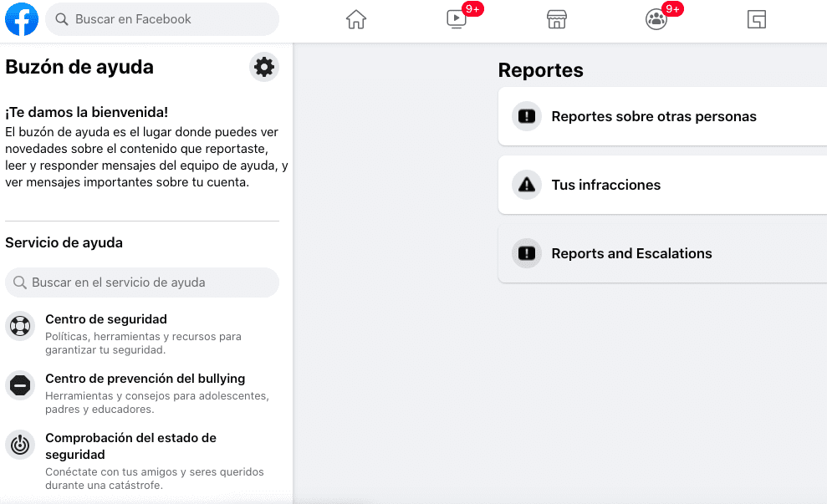Click the bullying prevention center icon
827x504 pixels.
pyautogui.click(x=20, y=385)
